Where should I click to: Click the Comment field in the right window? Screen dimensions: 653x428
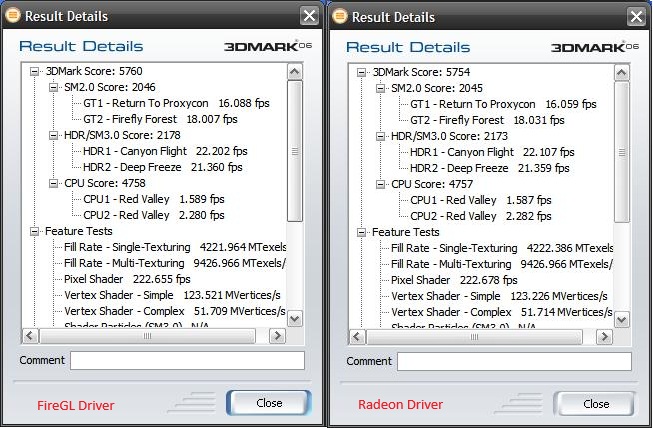[x=513, y=360]
